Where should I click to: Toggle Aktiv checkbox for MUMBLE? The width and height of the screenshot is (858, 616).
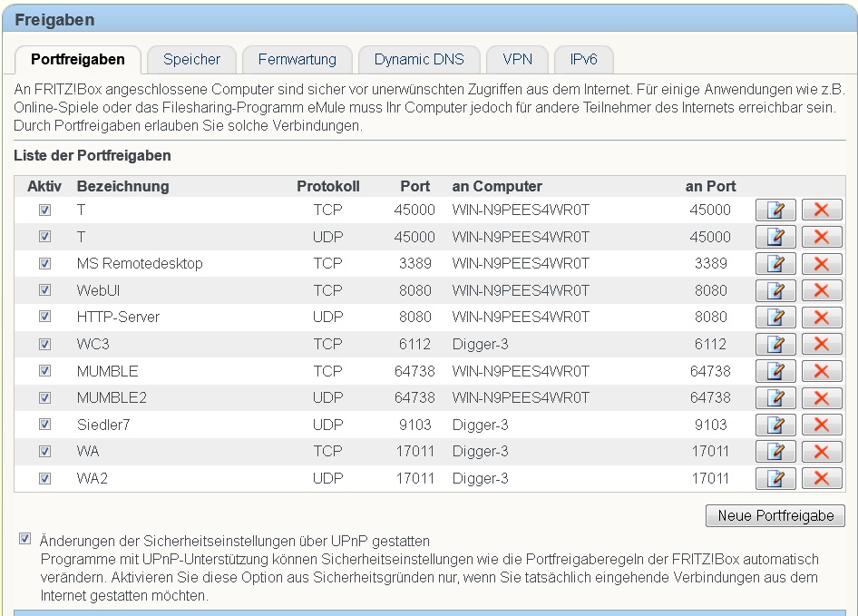coord(44,371)
